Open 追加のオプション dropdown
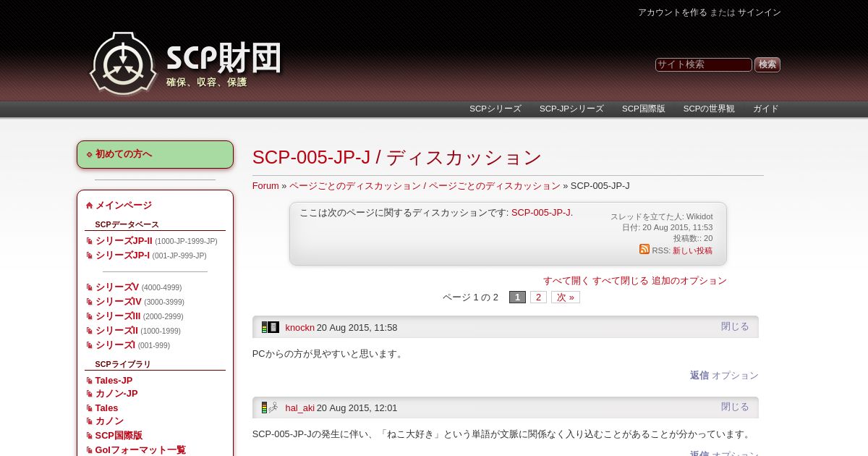The width and height of the screenshot is (868, 456). click(689, 281)
